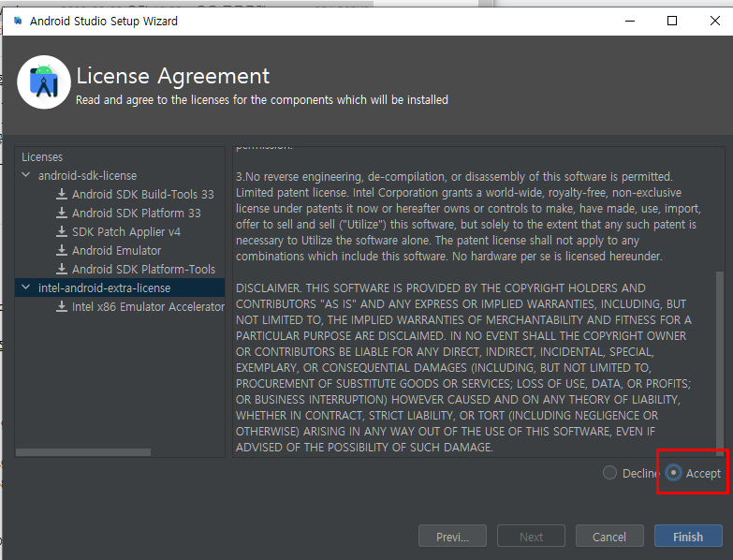The image size is (733, 560).
Task: Click the Cancel button
Action: point(609,537)
